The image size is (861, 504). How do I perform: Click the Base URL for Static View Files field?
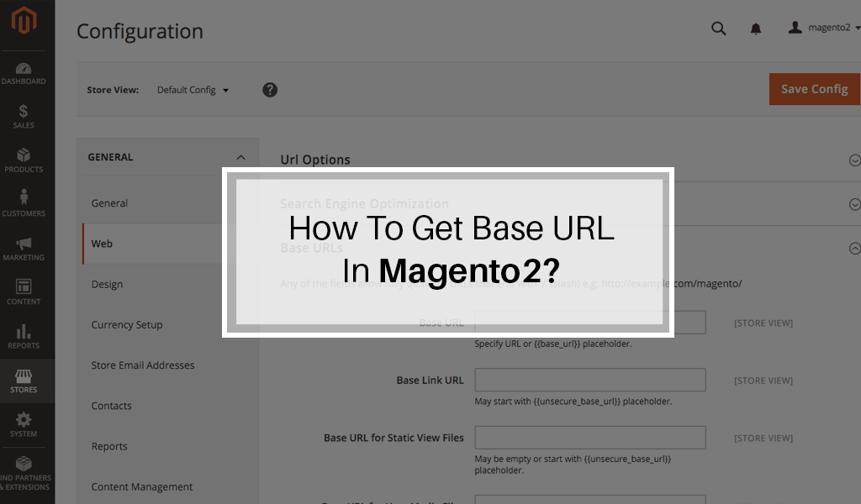pos(590,438)
